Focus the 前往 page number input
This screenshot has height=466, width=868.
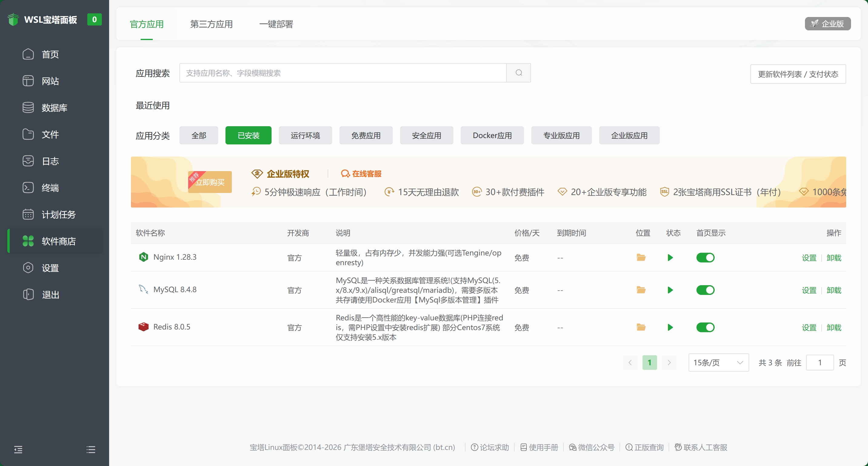coord(820,363)
